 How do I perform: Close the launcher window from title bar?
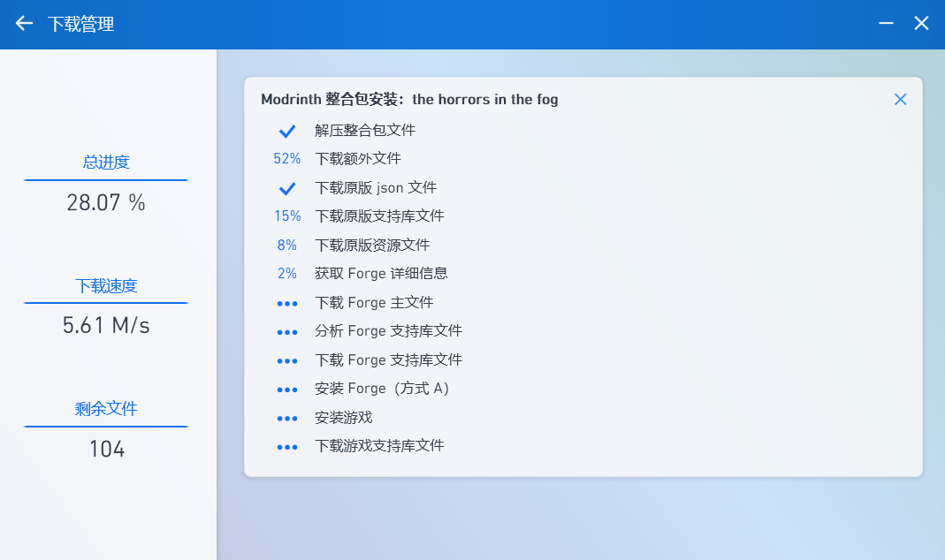coord(921,24)
